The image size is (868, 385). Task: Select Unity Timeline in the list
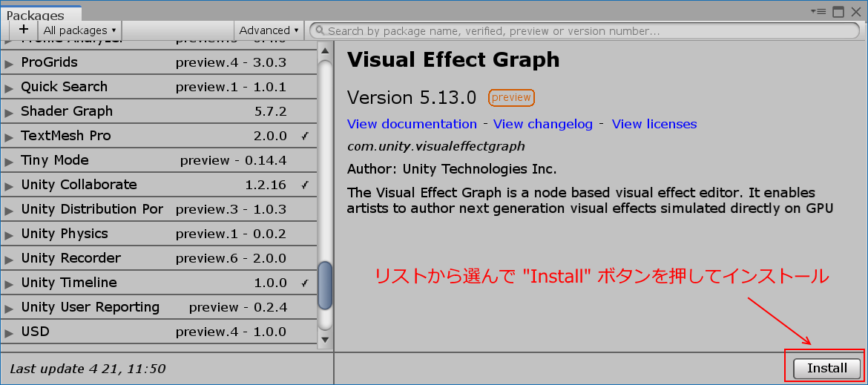pyautogui.click(x=159, y=283)
